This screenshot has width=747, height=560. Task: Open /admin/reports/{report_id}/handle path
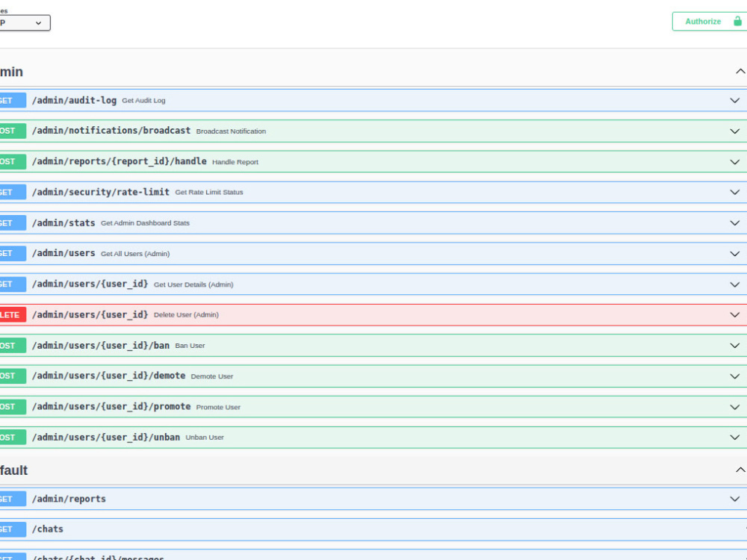(x=119, y=161)
